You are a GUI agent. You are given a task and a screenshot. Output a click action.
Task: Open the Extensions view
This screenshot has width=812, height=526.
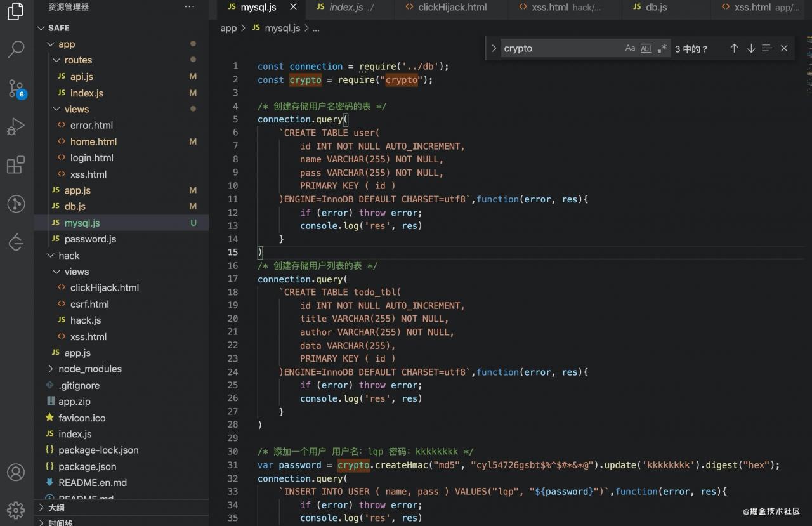pos(16,165)
